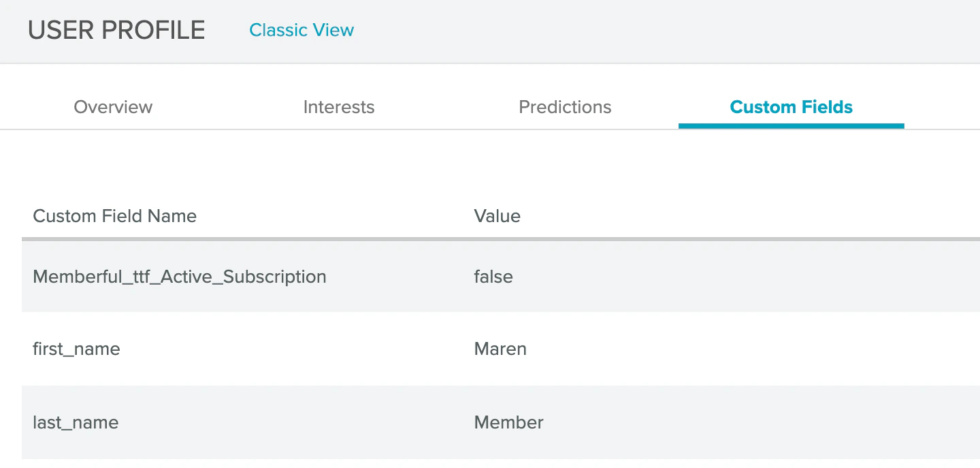Viewport: 980px width, 468px height.
Task: Click the Custom Fields tab
Action: (x=791, y=107)
